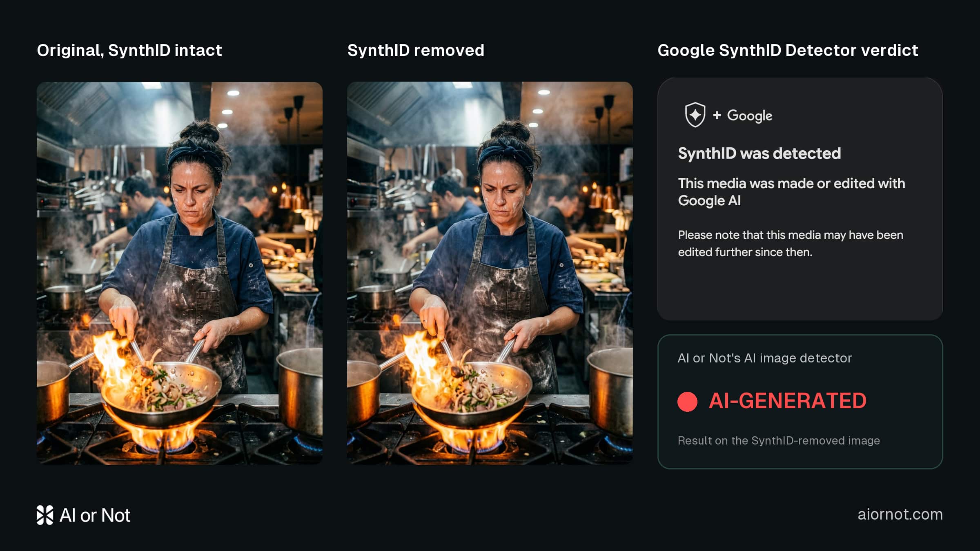
Task: Select the 'Original, SynthID intact' heading
Action: click(129, 51)
